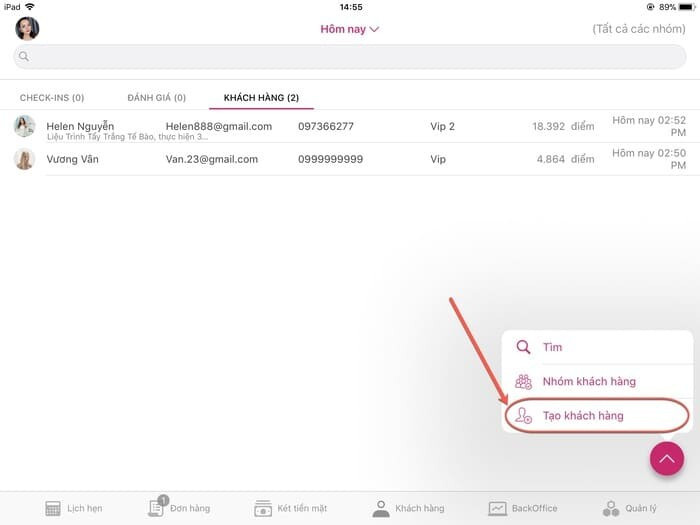Collapse the pink floating action menu button

(667, 459)
